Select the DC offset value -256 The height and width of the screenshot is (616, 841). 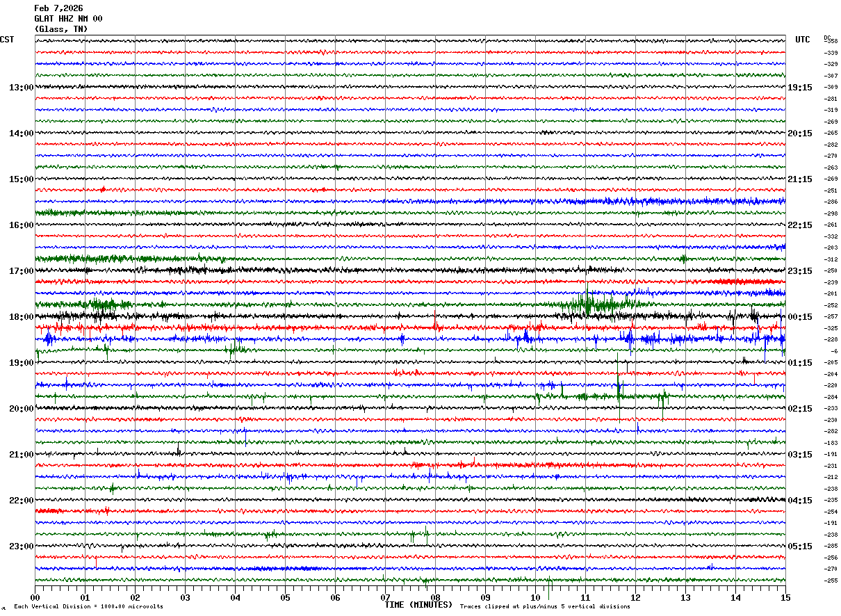point(831,558)
